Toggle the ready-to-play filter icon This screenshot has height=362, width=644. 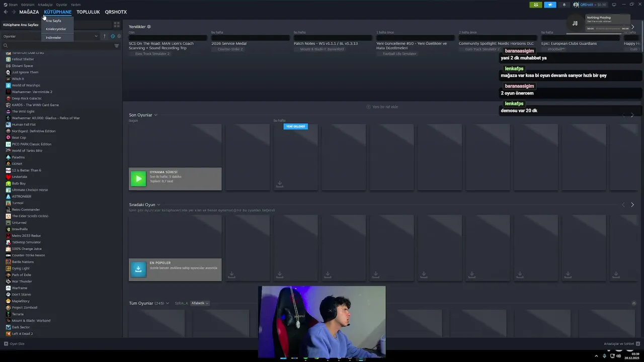[119, 36]
